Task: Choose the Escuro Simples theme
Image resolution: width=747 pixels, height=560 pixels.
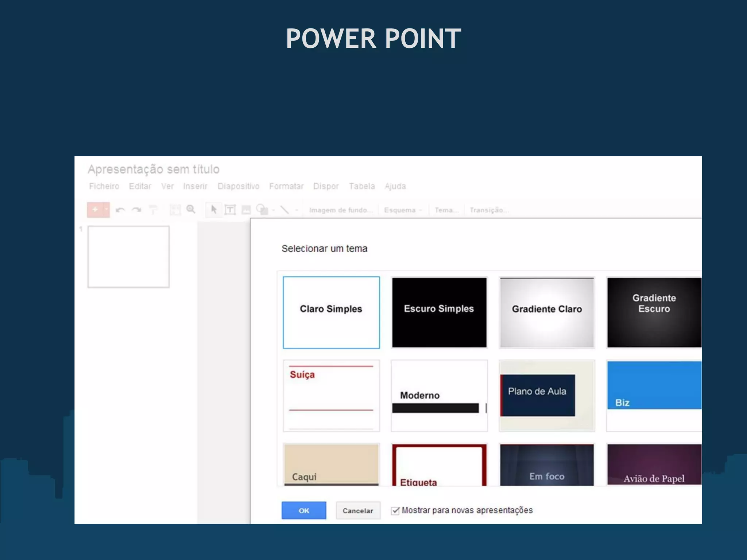Action: tap(439, 312)
